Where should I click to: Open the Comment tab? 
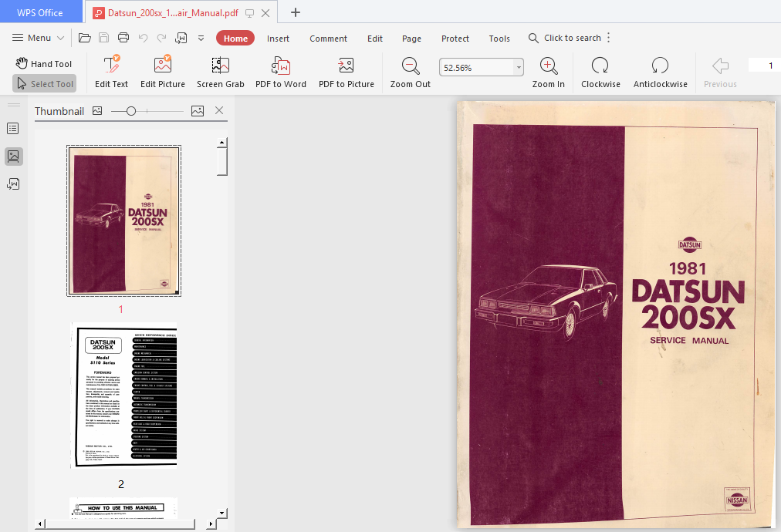328,39
